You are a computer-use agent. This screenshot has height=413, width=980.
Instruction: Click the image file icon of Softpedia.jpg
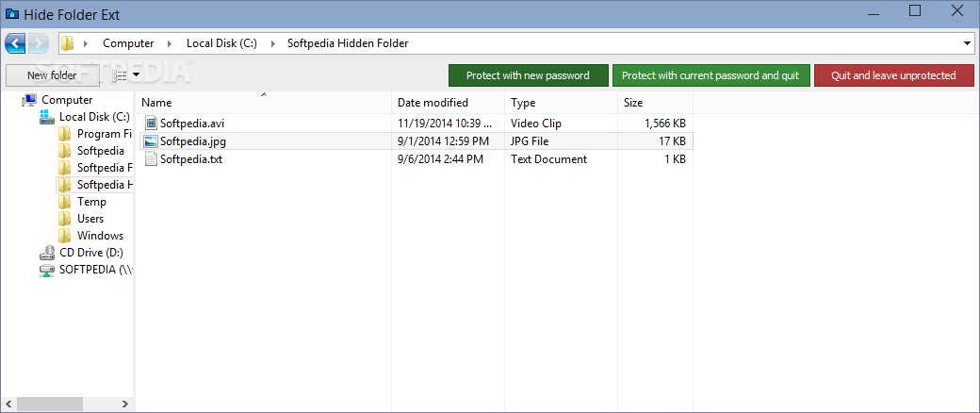coord(150,141)
